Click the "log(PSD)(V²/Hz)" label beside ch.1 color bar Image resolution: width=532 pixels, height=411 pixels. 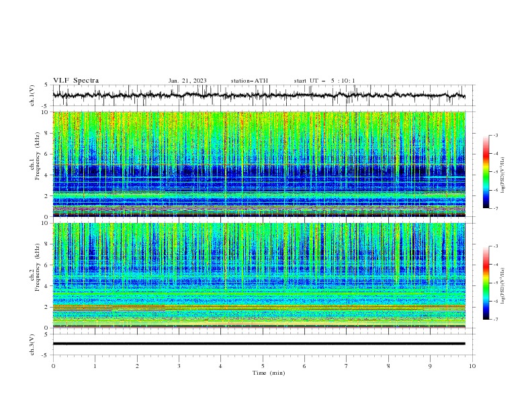coord(502,175)
